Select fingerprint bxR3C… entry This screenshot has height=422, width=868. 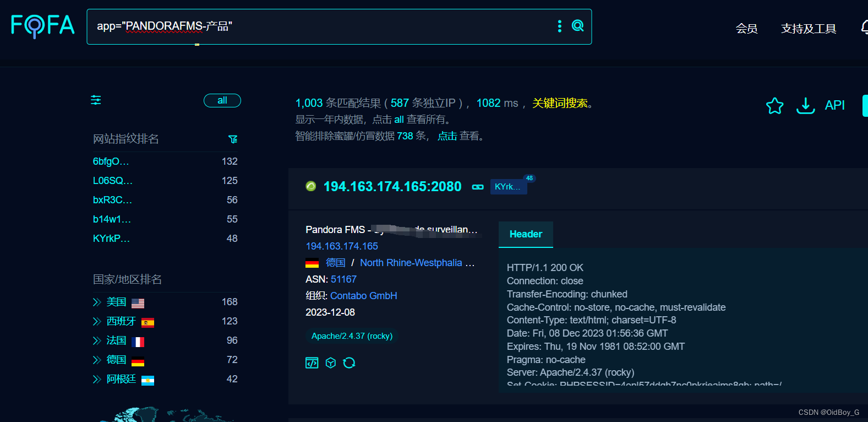coord(112,200)
